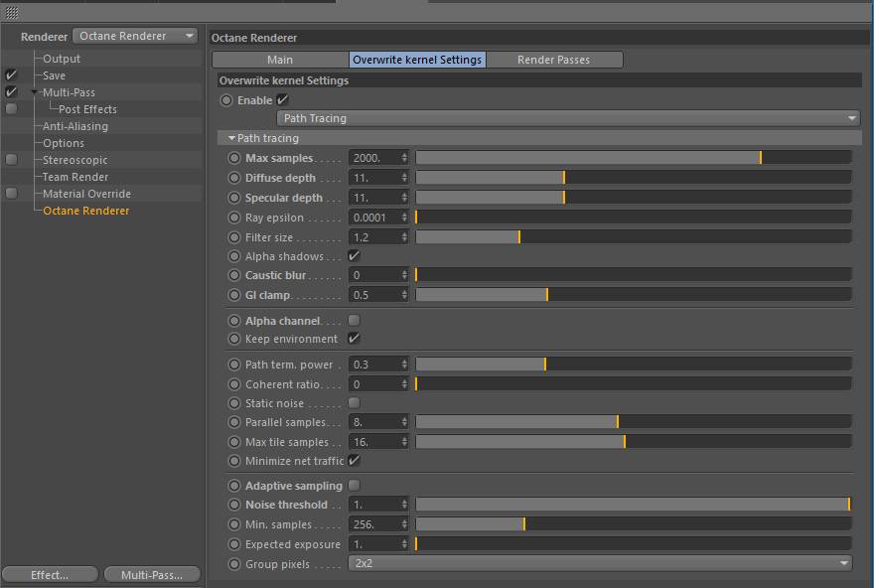This screenshot has height=588, width=874.
Task: Click the Min. samples value field
Action: pos(374,523)
